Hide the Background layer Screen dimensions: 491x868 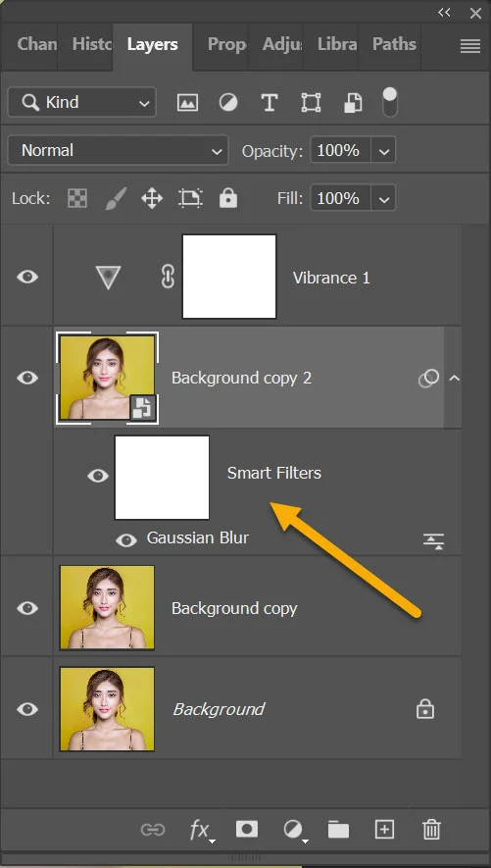(x=27, y=709)
